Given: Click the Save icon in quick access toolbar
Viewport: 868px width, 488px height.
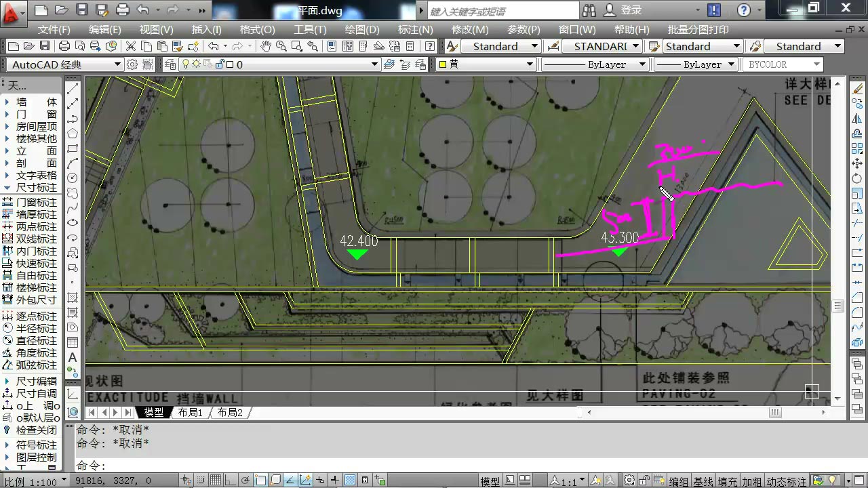Looking at the screenshot, I should 81,10.
